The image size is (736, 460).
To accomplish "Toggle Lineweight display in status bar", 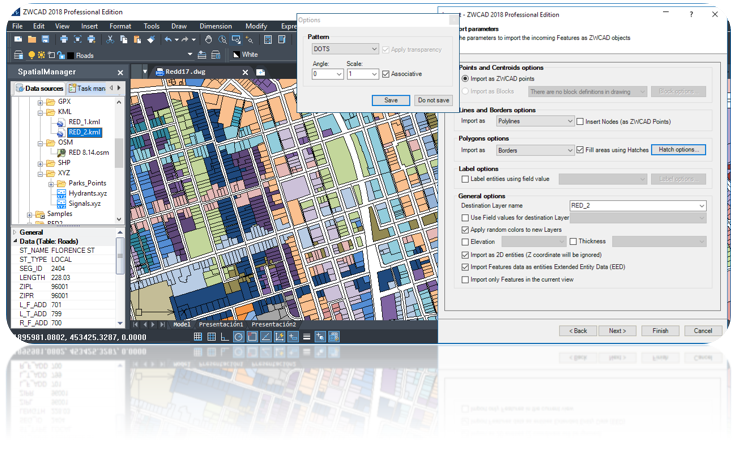I will click(307, 337).
